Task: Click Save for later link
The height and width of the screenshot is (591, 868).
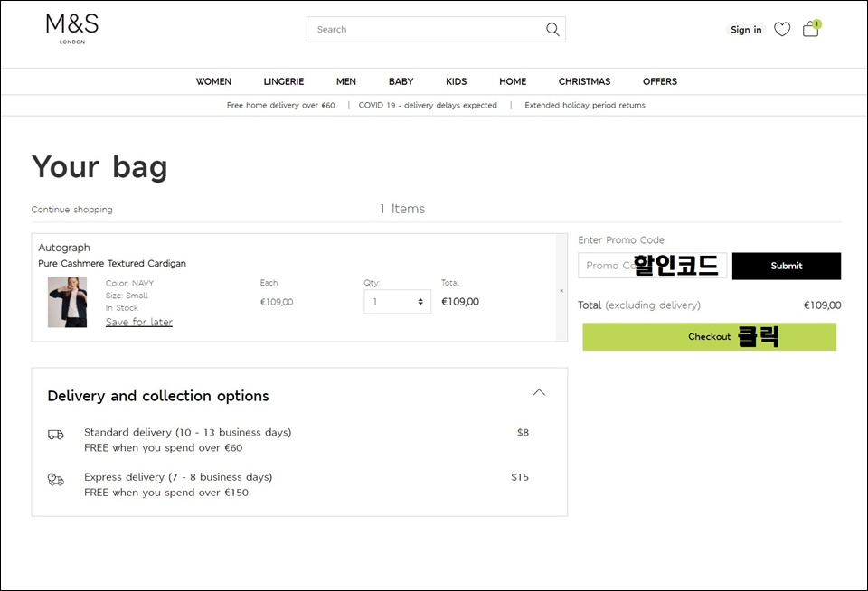Action: pyautogui.click(x=139, y=322)
